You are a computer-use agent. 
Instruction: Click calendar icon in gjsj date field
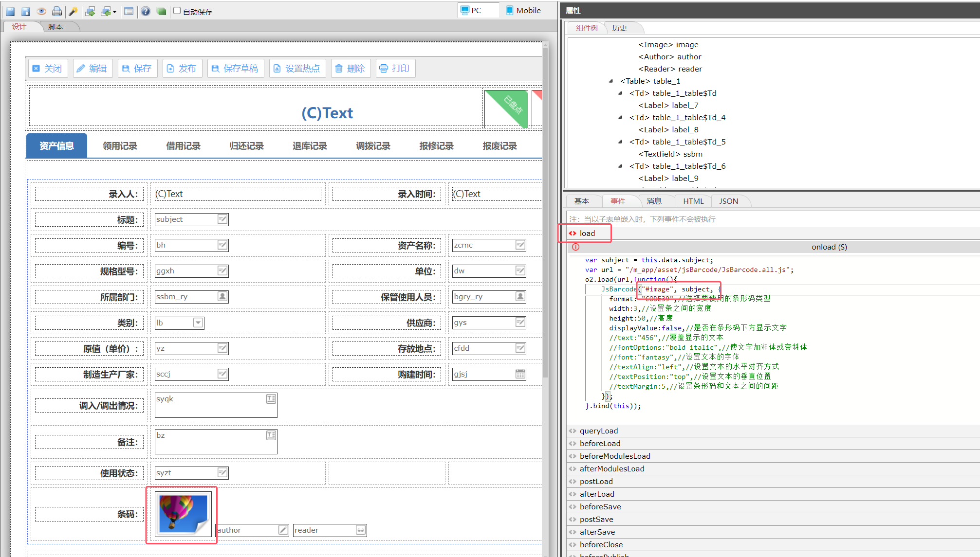coord(520,374)
